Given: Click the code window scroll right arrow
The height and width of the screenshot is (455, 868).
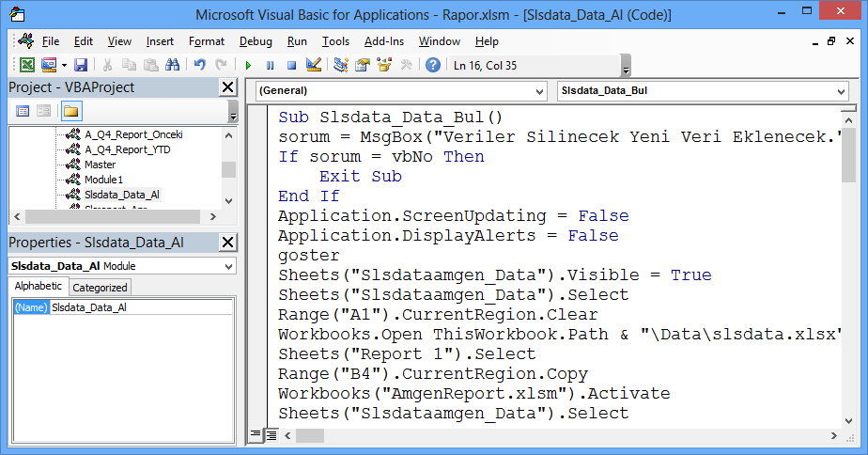Looking at the screenshot, I should pyautogui.click(x=834, y=436).
